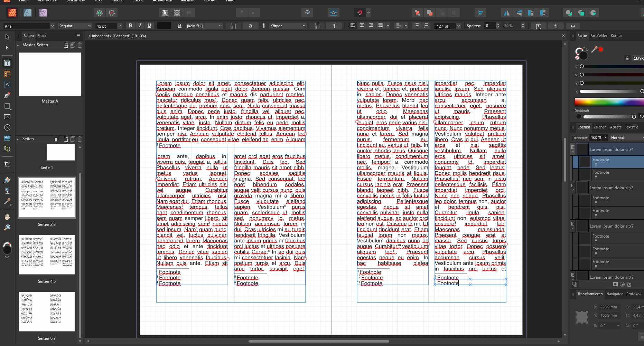Select the Table tool

point(7,74)
